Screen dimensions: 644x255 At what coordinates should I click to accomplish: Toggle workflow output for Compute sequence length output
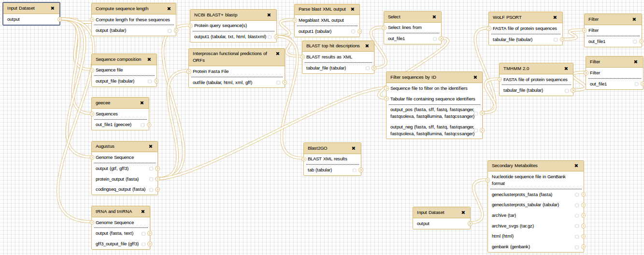coord(170,31)
